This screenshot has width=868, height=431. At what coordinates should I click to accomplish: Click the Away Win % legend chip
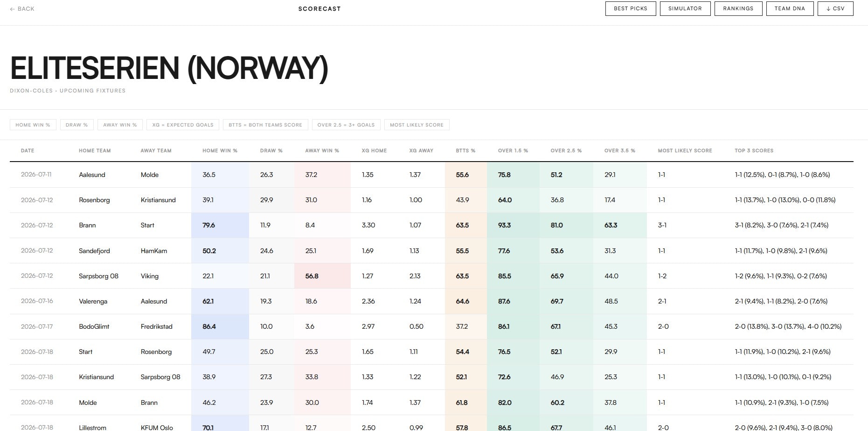point(120,125)
